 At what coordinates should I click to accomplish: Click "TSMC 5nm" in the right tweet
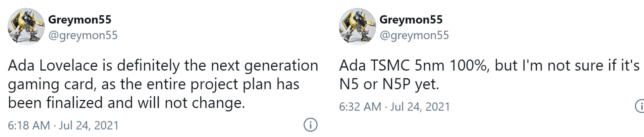point(407,66)
